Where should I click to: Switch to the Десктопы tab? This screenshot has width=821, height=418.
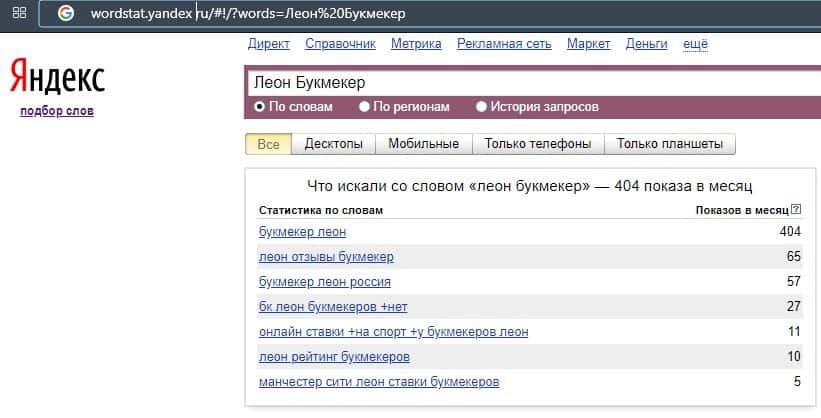[x=333, y=144]
